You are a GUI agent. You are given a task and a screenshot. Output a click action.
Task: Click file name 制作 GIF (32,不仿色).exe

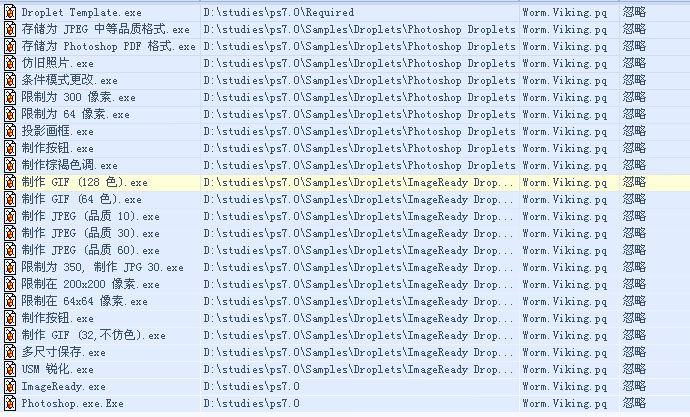coord(93,335)
